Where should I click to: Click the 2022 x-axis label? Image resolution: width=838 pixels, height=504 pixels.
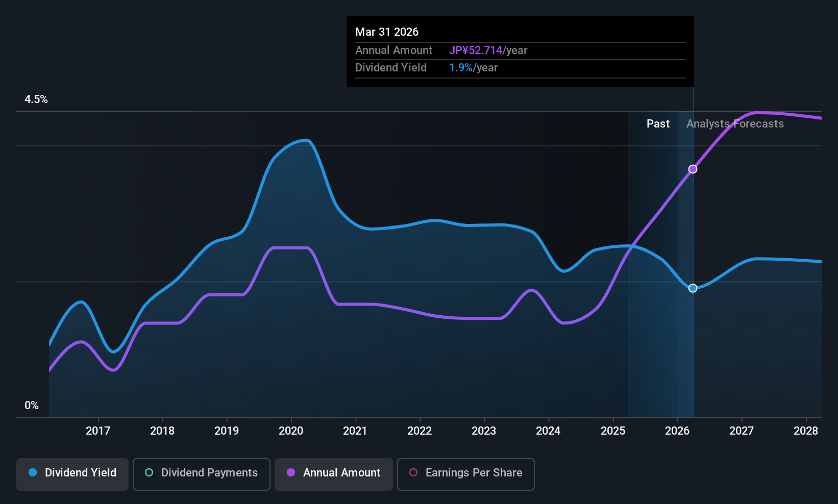(420, 431)
